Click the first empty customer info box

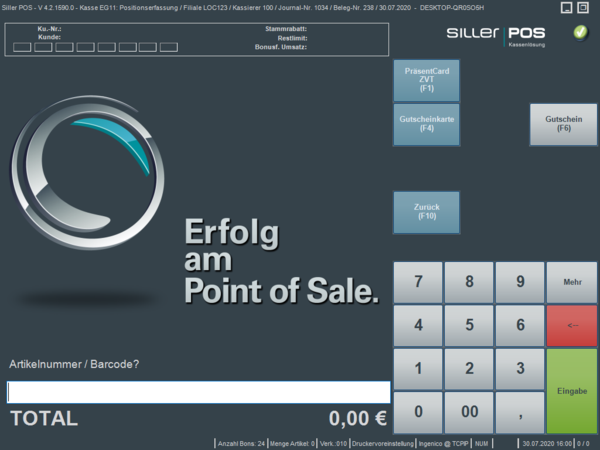coord(23,47)
